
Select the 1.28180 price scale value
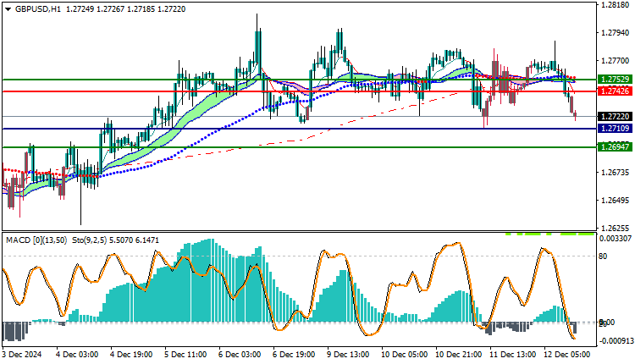tap(616, 5)
